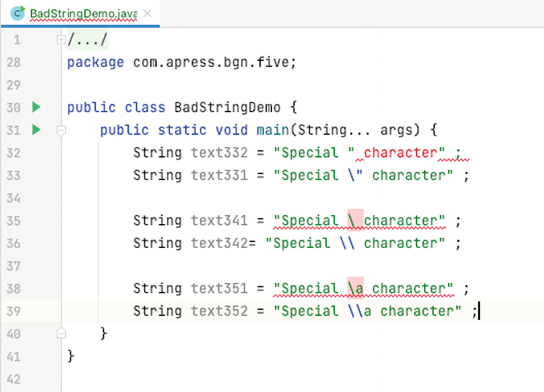
Task: Click the \" escape sequence on line 33
Action: point(355,175)
